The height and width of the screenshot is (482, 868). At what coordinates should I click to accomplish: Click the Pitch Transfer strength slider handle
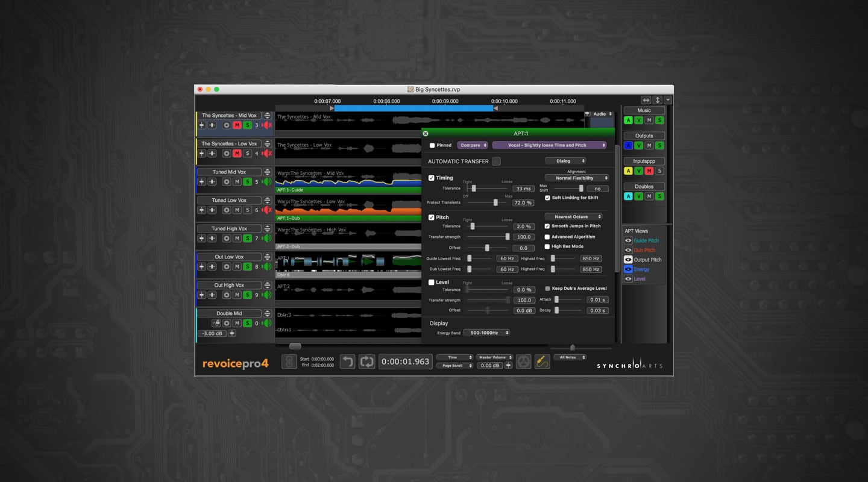pyautogui.click(x=508, y=237)
